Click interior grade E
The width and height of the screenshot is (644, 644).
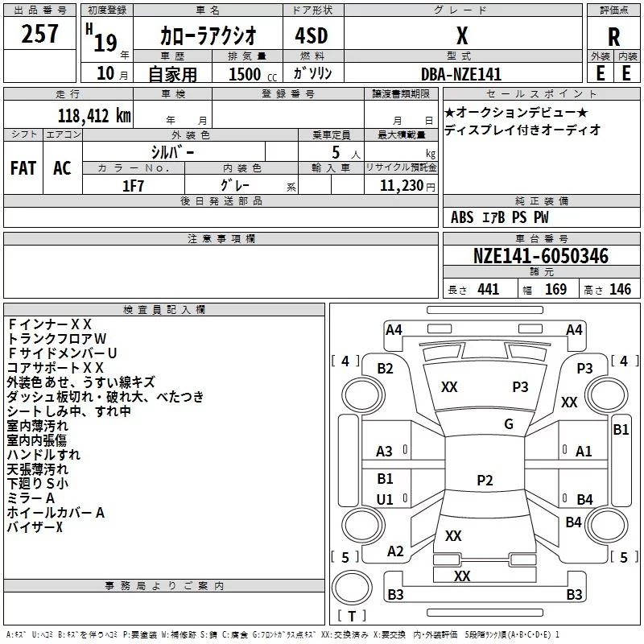626,73
